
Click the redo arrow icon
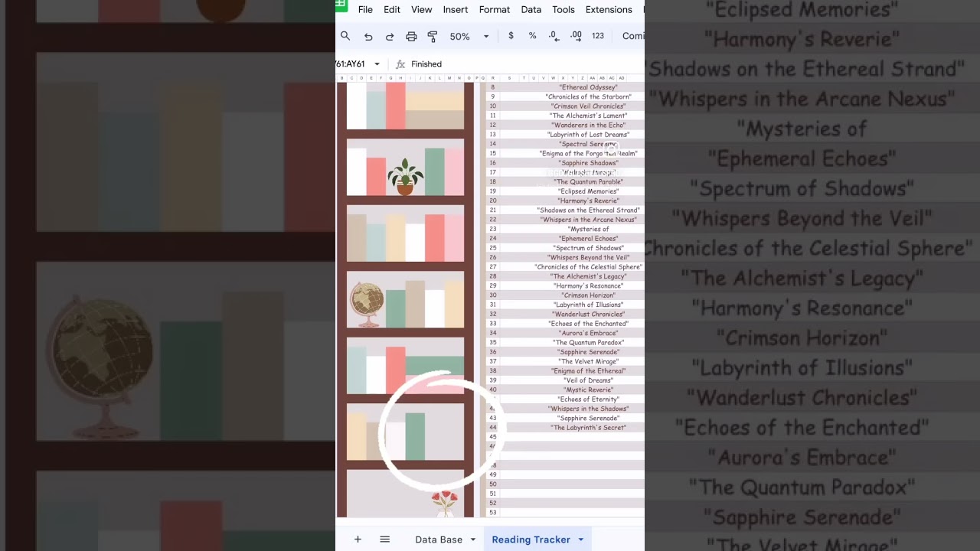tap(390, 36)
